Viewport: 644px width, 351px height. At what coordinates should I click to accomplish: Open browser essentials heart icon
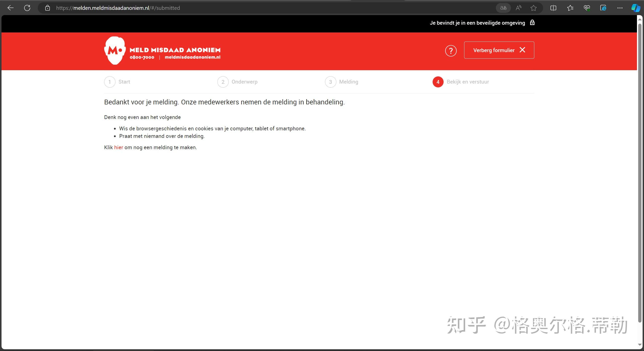(587, 8)
